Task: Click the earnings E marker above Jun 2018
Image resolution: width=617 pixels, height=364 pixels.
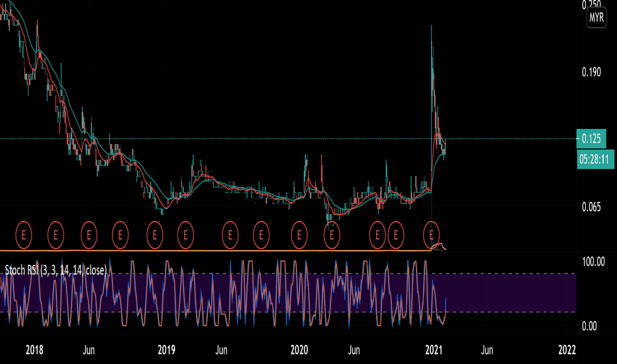Action: [89, 236]
